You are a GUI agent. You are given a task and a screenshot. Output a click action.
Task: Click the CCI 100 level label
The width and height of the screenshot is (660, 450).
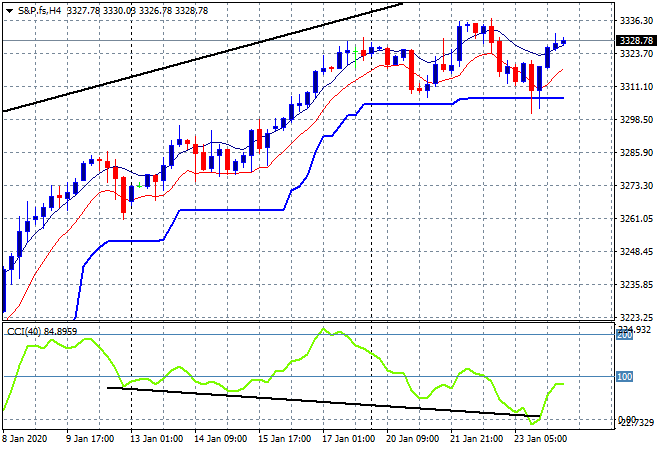(625, 377)
